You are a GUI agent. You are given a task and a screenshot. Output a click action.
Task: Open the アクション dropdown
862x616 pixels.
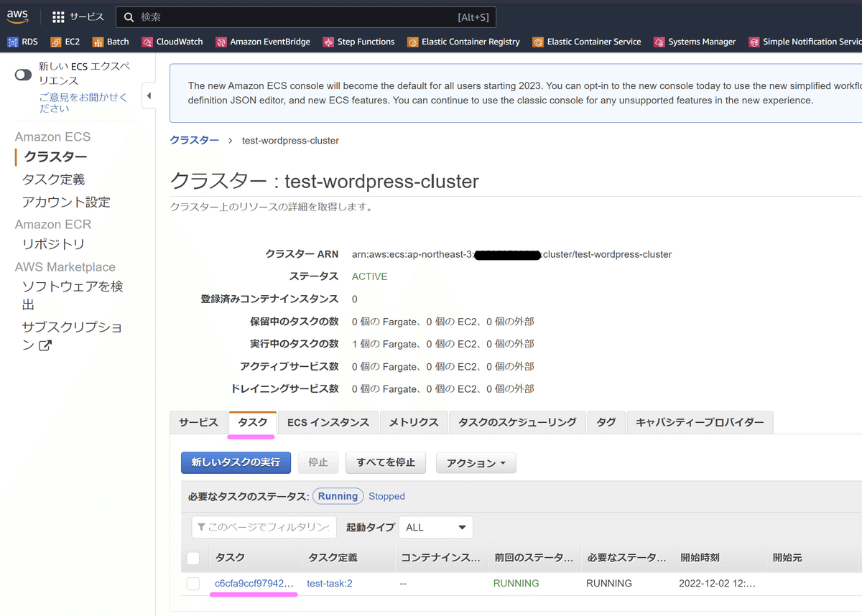[476, 463]
